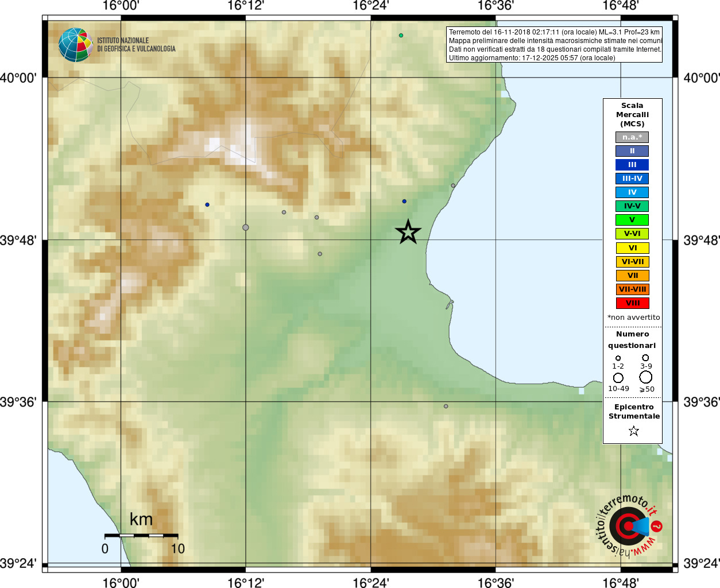Click the large gray circle on the 16°12' line
The image size is (720, 588).
(x=246, y=227)
